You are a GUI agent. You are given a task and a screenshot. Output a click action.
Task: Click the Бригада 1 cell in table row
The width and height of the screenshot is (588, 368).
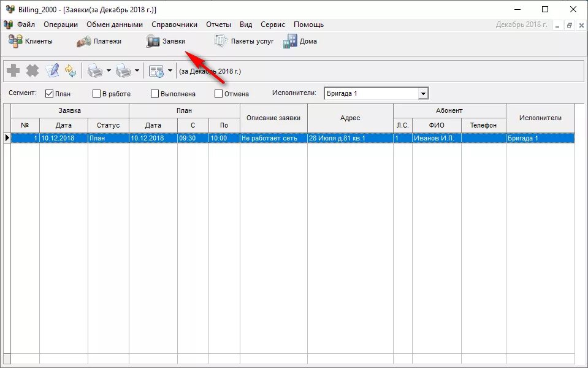[540, 138]
